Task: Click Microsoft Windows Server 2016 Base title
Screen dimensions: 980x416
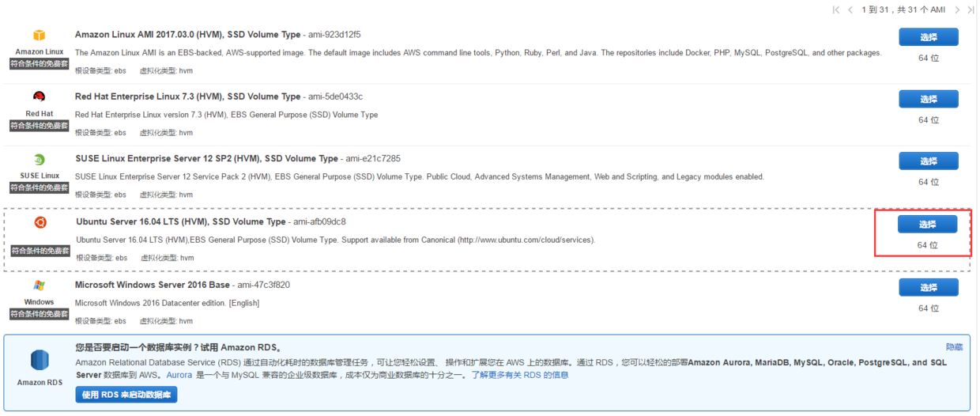Action: 153,285
